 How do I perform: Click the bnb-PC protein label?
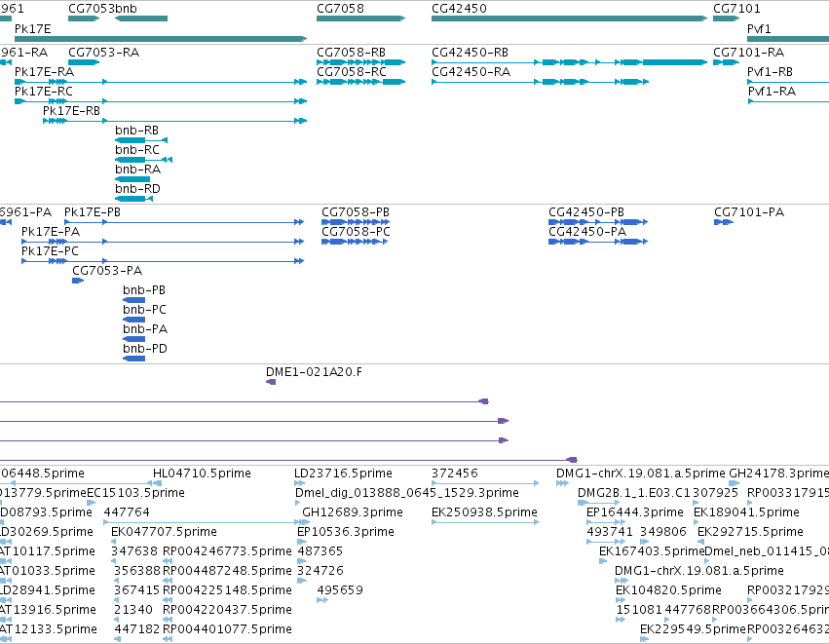pos(144,311)
